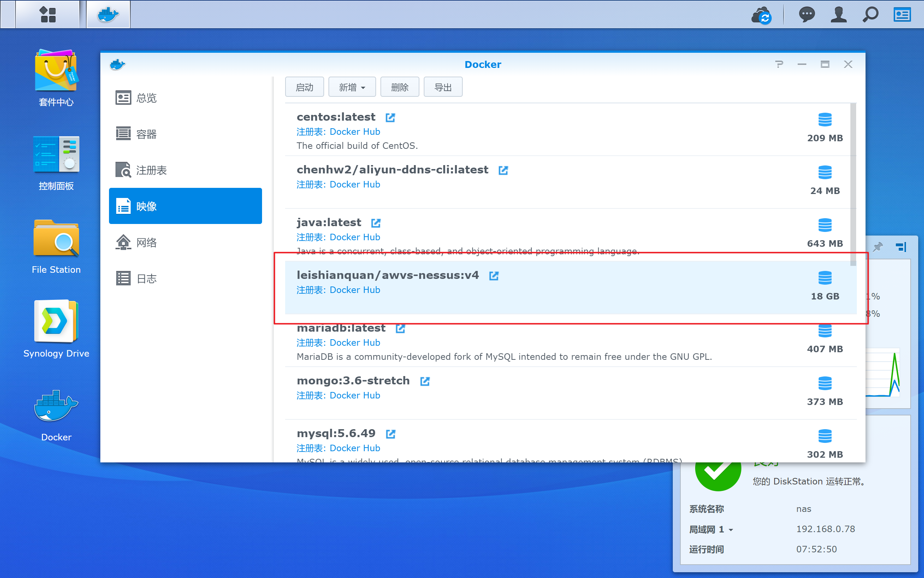Select the 日志 log sidebar item
The image size is (924, 578).
coord(186,278)
